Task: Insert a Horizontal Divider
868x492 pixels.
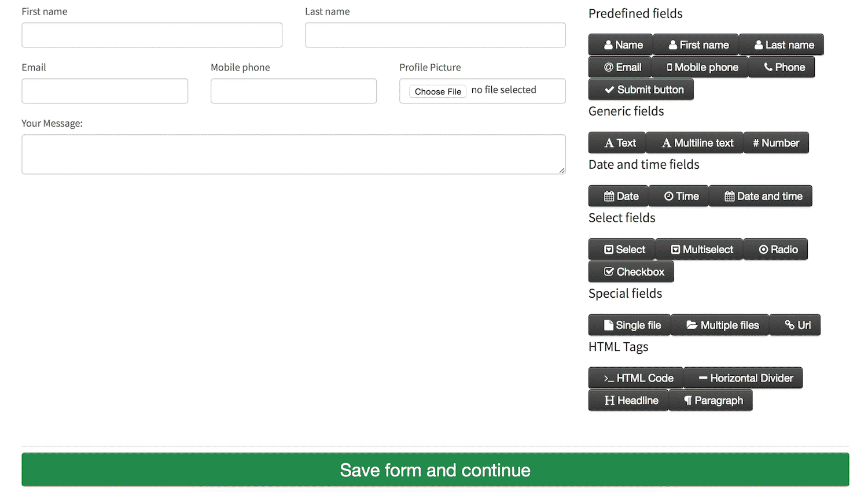Action: pos(742,378)
